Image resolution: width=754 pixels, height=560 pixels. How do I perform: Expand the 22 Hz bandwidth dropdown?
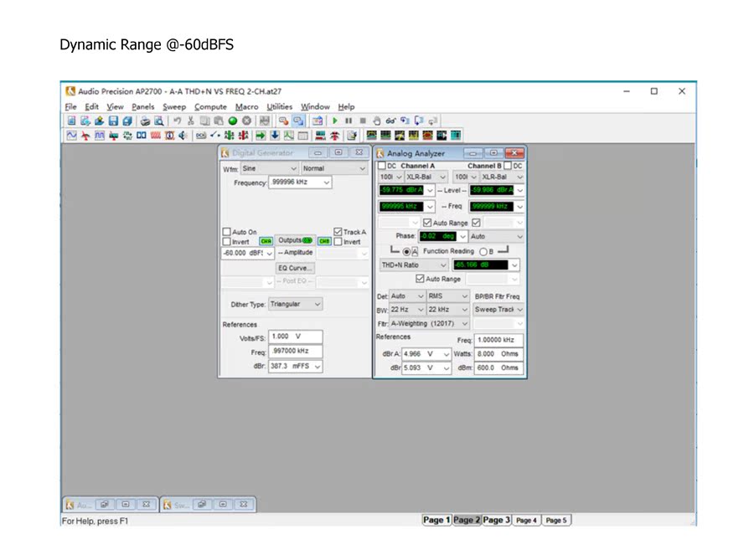coord(407,310)
